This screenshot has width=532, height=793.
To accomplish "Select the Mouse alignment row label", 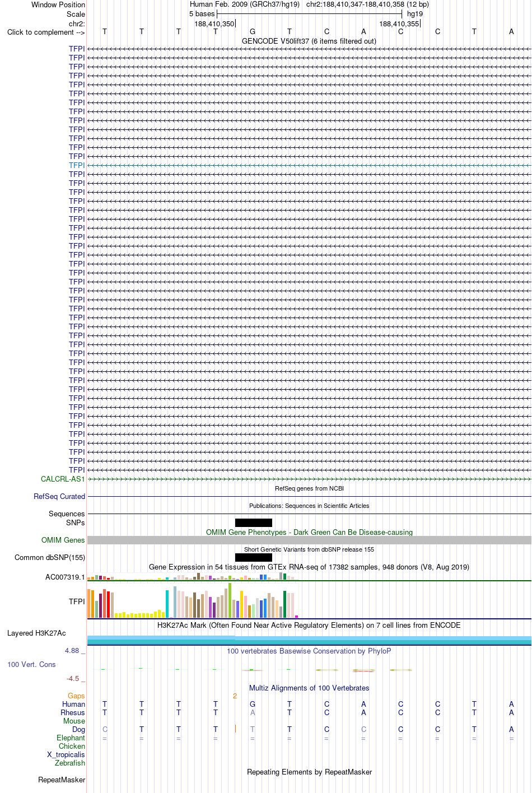I will pyautogui.click(x=74, y=721).
